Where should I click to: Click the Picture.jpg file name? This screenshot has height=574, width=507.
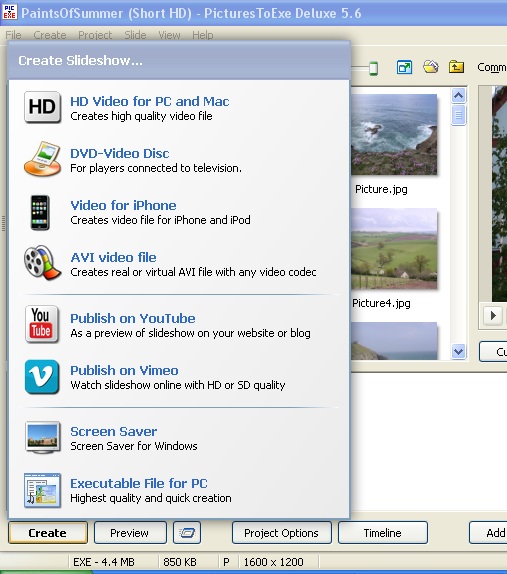click(381, 189)
